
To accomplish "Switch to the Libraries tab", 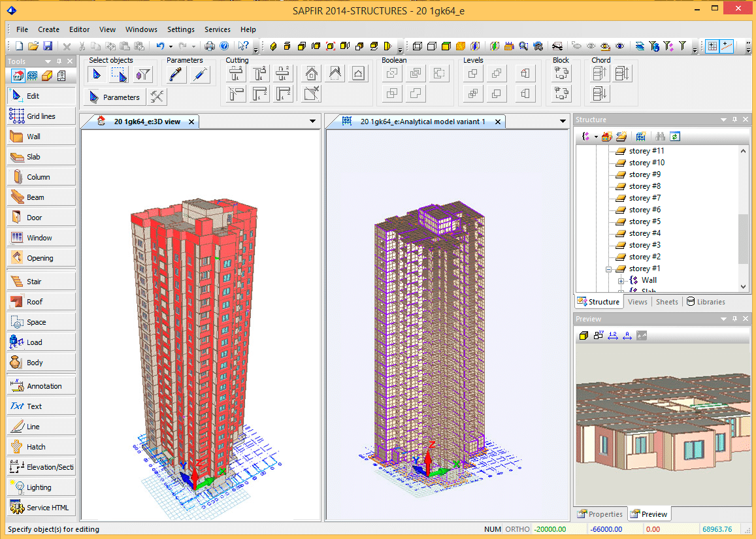I will point(706,302).
